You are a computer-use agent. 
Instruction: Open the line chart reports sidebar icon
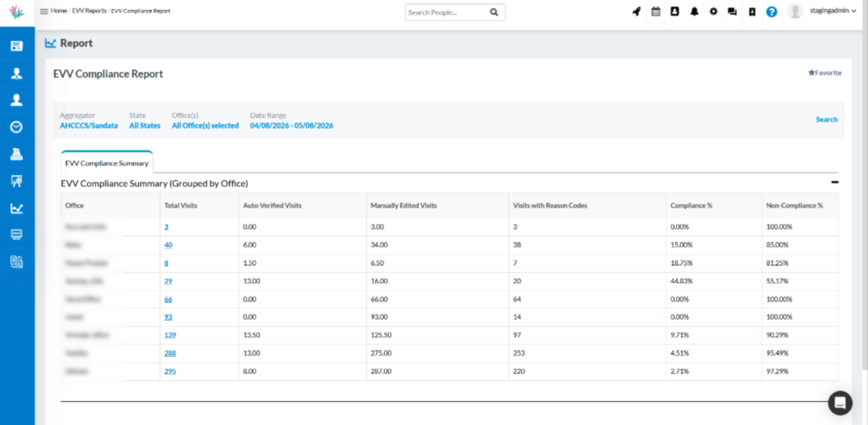[x=17, y=208]
